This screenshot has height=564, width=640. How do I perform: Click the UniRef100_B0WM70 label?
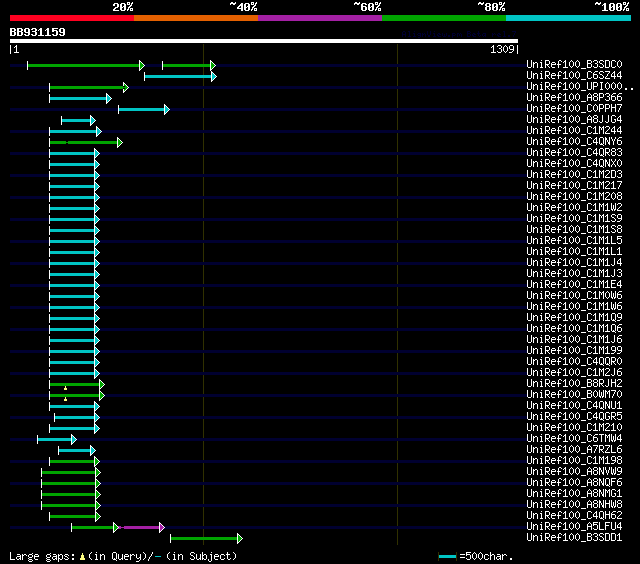coord(574,395)
